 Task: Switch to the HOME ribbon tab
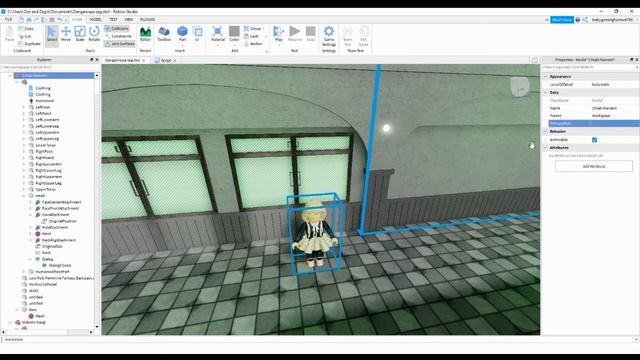[x=77, y=20]
